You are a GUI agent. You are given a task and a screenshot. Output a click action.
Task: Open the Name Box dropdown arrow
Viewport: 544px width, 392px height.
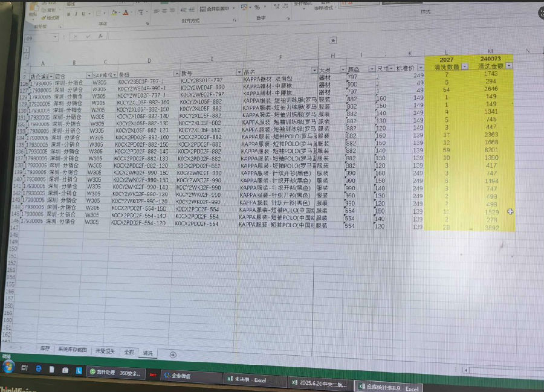tap(55, 37)
